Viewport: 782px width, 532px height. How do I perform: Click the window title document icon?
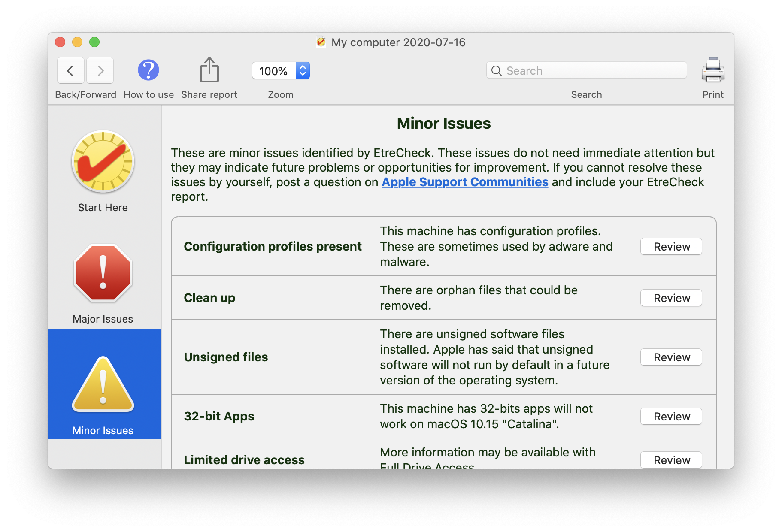321,42
